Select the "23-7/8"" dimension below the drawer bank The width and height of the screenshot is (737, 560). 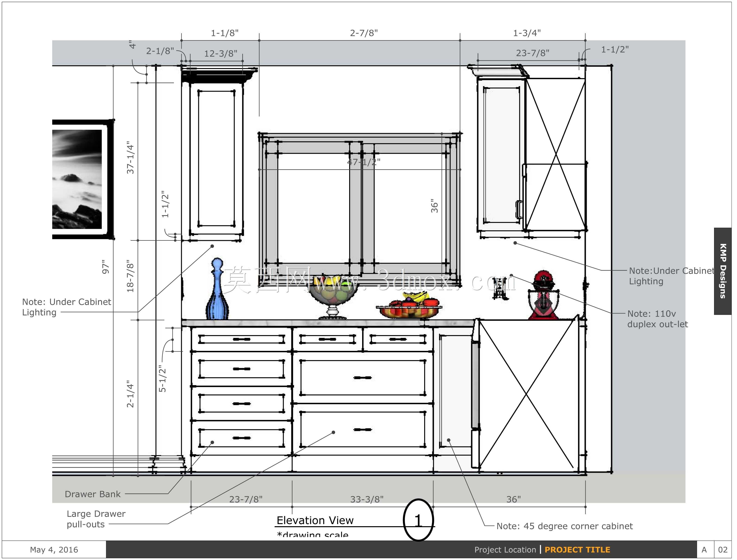pyautogui.click(x=246, y=499)
